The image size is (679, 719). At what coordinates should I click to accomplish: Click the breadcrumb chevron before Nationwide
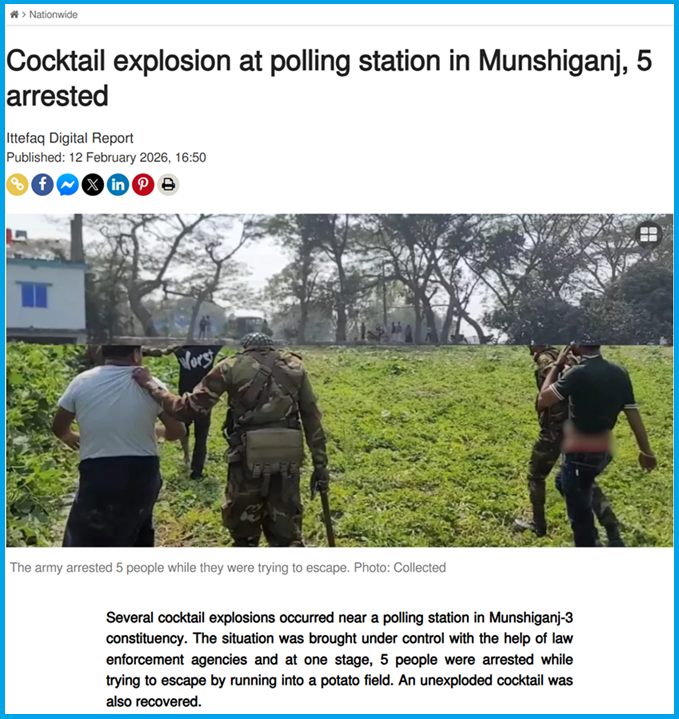click(24, 15)
